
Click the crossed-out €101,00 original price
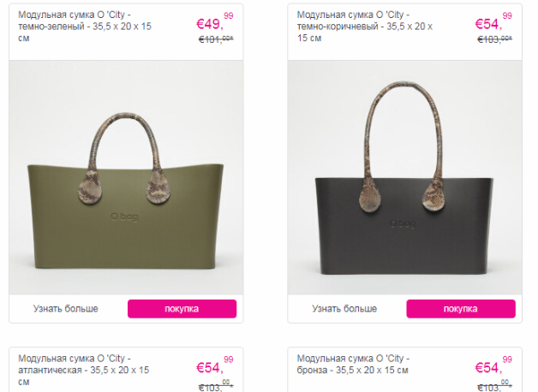pos(216,39)
